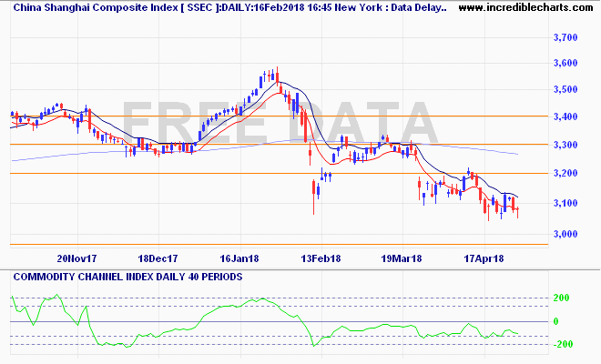This screenshot has height=364, width=601.
Task: Click the 19Mar18 date label
Action: click(x=402, y=258)
